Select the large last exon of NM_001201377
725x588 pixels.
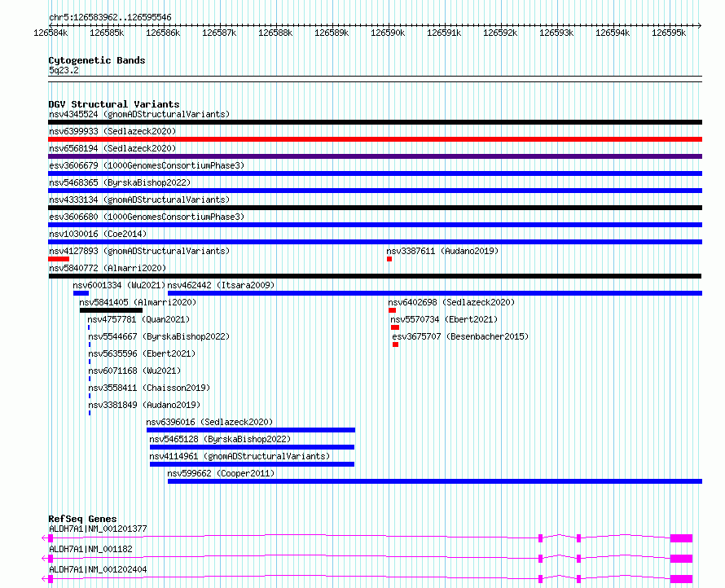[x=681, y=538]
